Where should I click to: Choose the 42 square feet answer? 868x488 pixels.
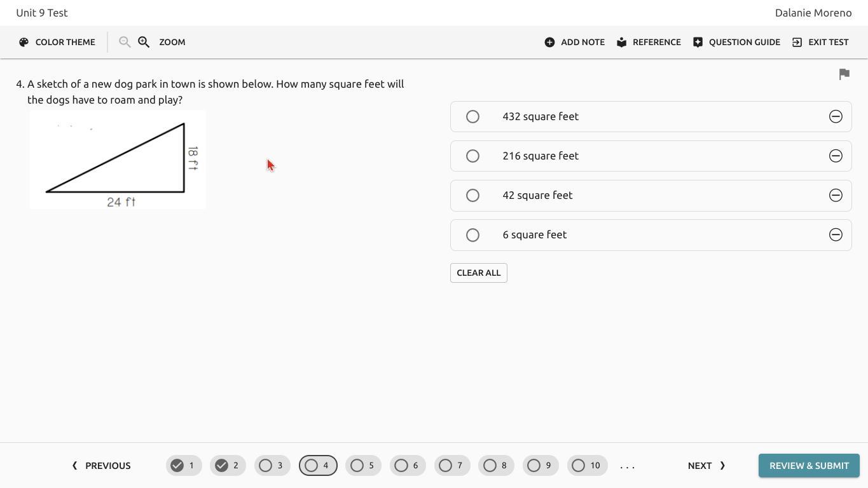click(x=472, y=195)
